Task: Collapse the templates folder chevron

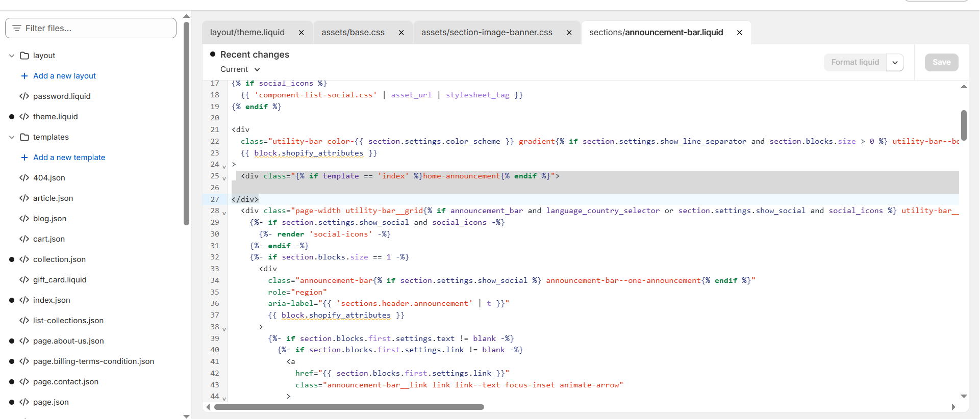Action: coord(12,137)
